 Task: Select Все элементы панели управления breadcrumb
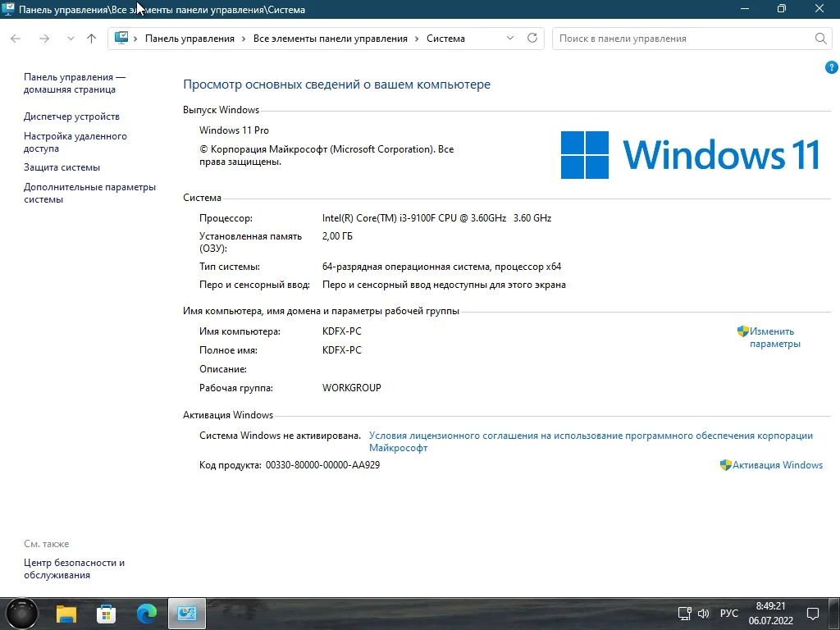pos(330,39)
